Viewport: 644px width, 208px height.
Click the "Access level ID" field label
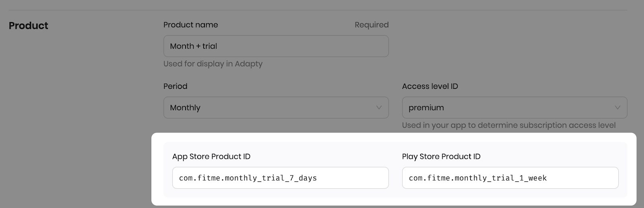[x=430, y=86]
